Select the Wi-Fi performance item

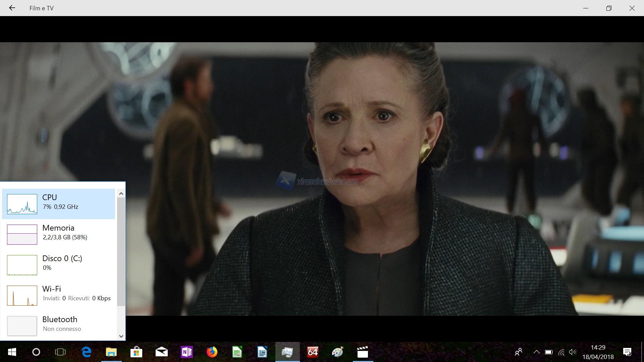click(58, 295)
